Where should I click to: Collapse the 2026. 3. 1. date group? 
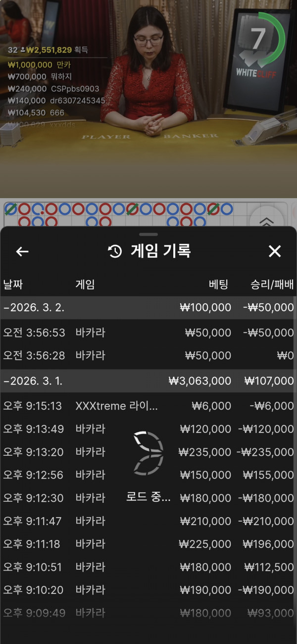(148, 381)
